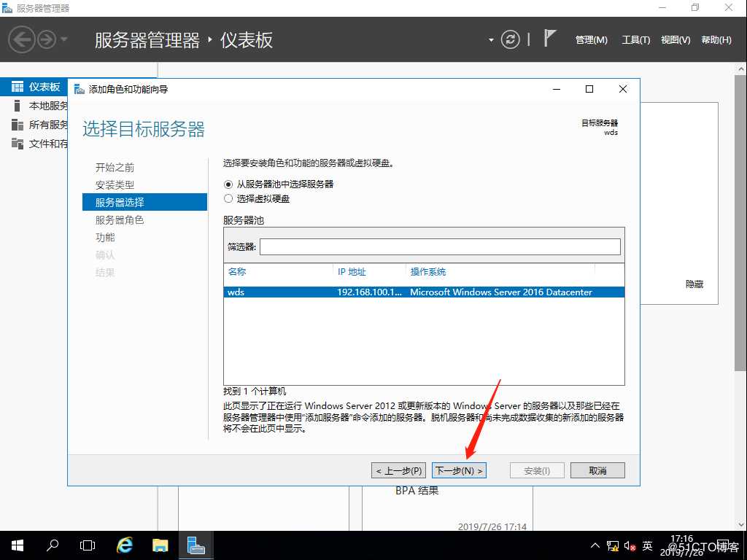This screenshot has height=560, width=747.
Task: Go to 开始之前 wizard step
Action: tap(115, 168)
